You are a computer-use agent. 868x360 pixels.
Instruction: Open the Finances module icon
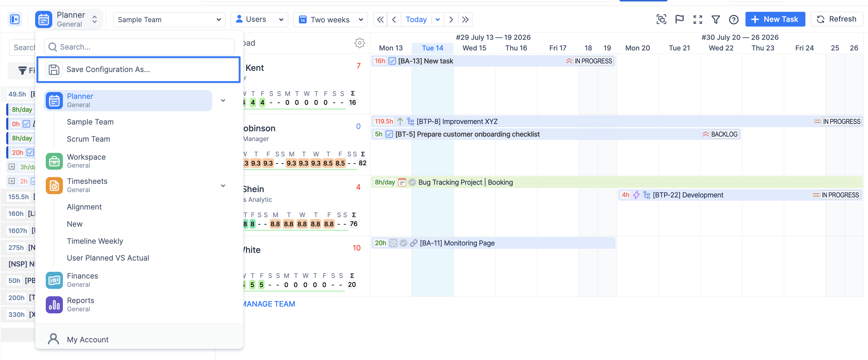pos(54,280)
